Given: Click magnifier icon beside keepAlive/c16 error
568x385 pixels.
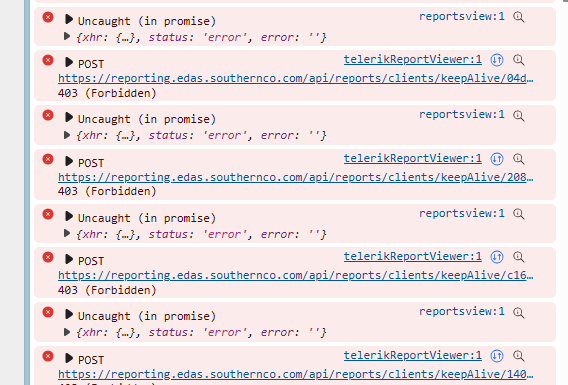Looking at the screenshot, I should (518, 257).
